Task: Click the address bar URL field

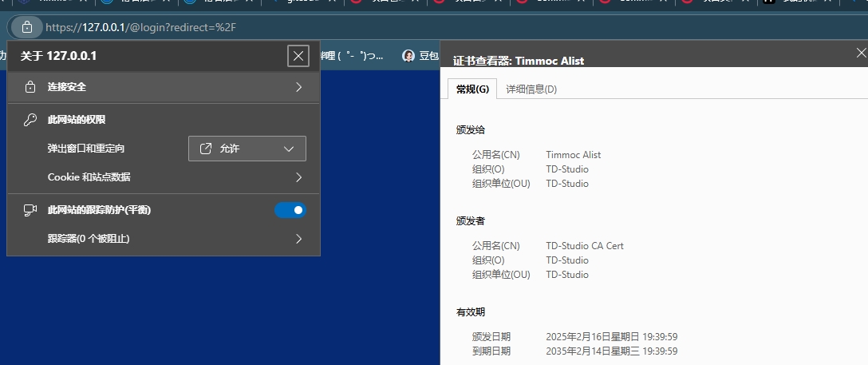Action: (x=140, y=26)
